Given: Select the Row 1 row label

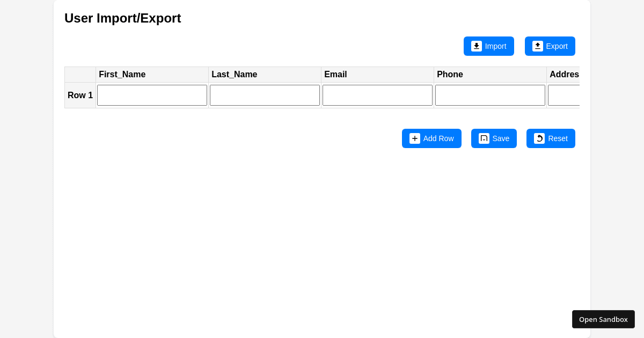Looking at the screenshot, I should pos(80,95).
